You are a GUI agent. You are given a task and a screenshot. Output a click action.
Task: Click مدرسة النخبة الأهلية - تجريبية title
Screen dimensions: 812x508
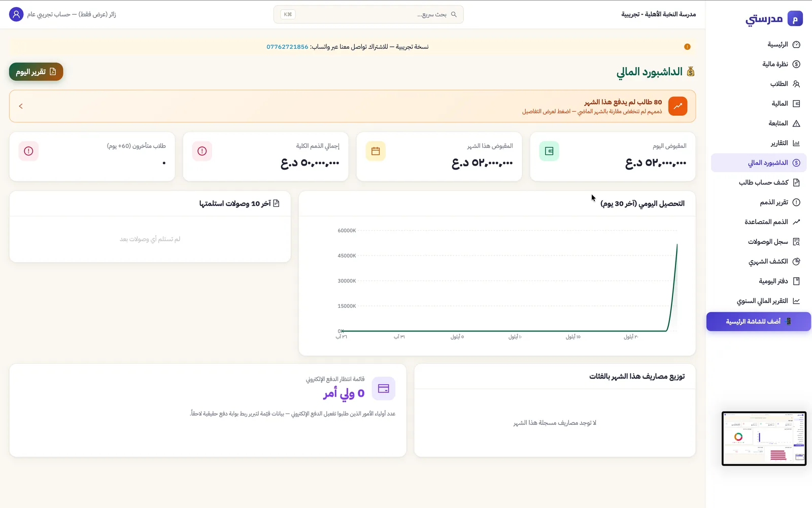[x=659, y=14]
